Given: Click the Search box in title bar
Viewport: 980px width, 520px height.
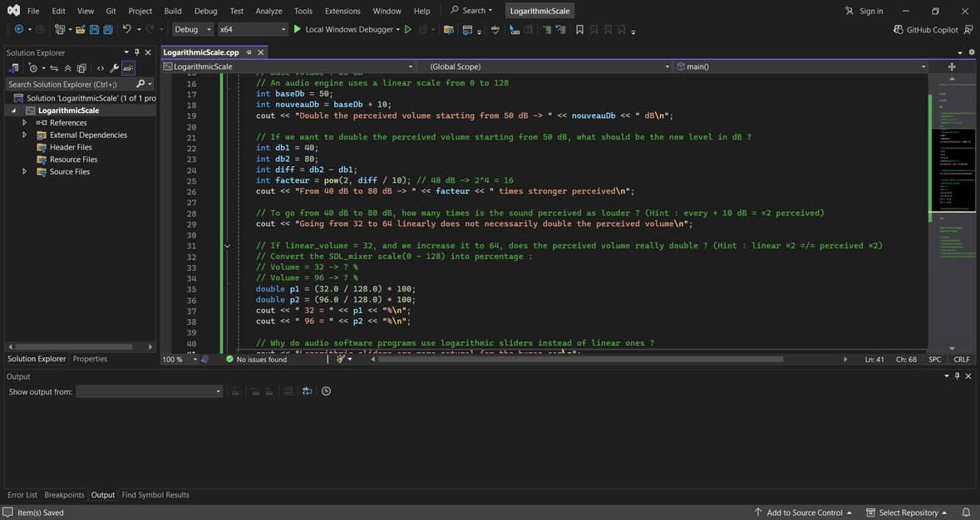Looking at the screenshot, I should (472, 11).
